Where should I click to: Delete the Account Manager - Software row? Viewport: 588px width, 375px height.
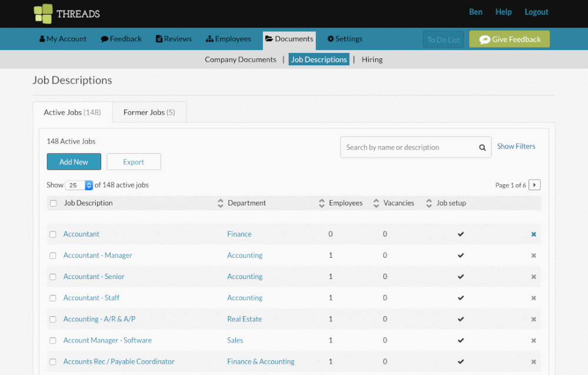click(x=534, y=340)
